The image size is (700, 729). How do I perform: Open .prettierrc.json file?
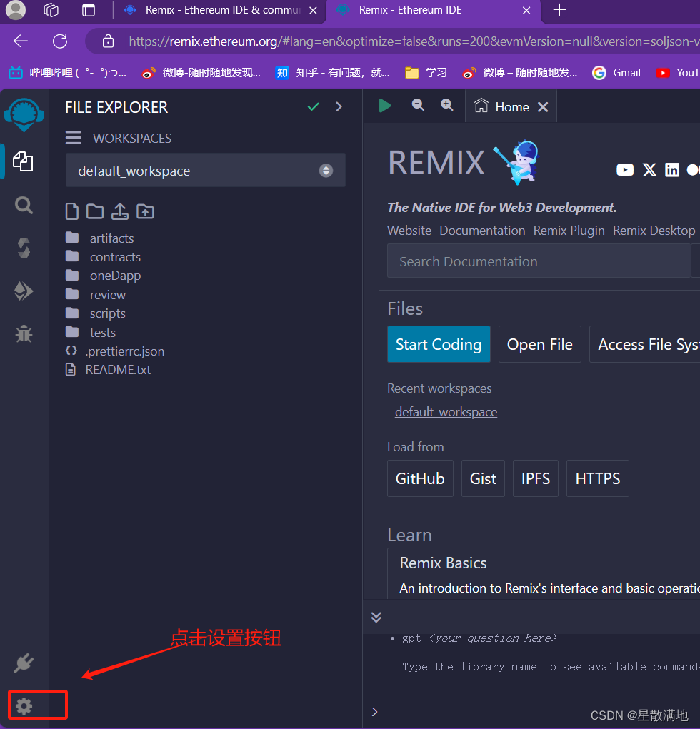pos(125,351)
